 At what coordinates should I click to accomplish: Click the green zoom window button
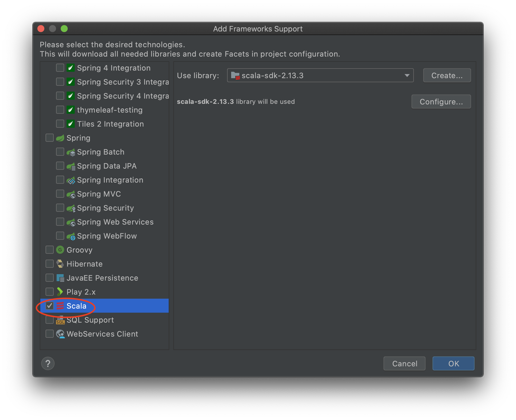64,29
